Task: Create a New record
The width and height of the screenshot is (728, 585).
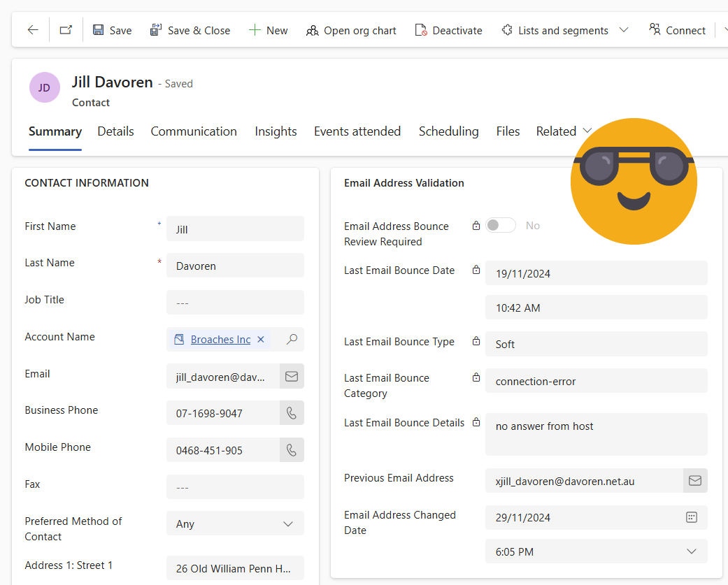Action: point(268,30)
